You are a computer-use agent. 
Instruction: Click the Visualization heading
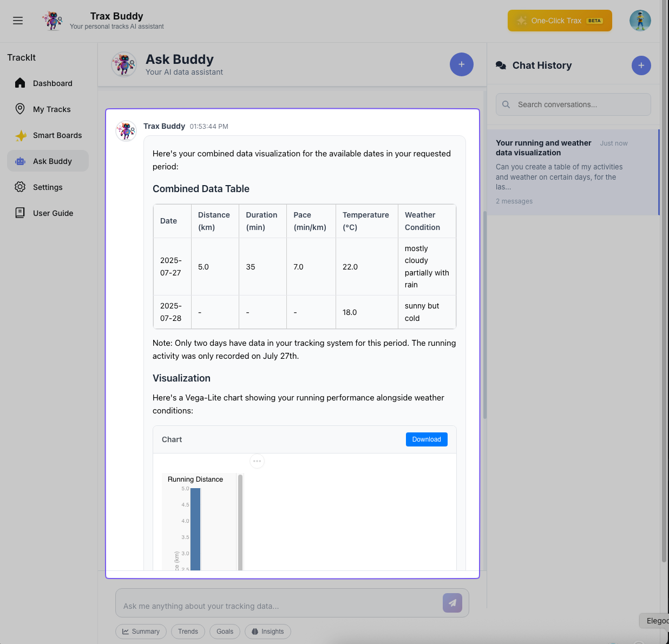pos(181,378)
